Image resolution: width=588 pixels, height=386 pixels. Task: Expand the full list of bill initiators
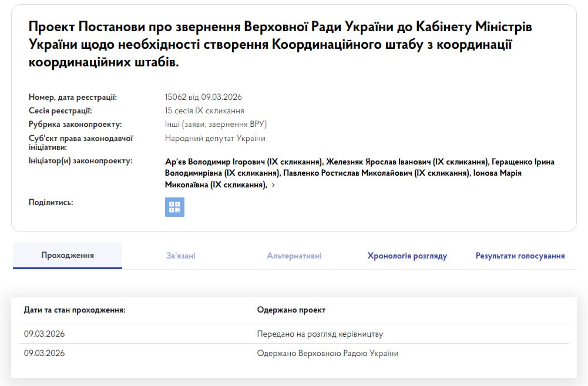click(x=273, y=185)
